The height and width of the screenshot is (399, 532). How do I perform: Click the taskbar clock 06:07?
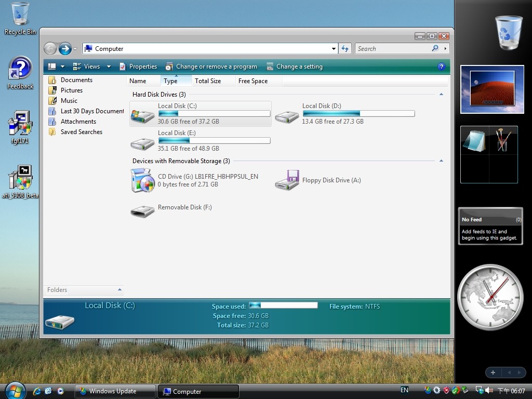pyautogui.click(x=511, y=391)
